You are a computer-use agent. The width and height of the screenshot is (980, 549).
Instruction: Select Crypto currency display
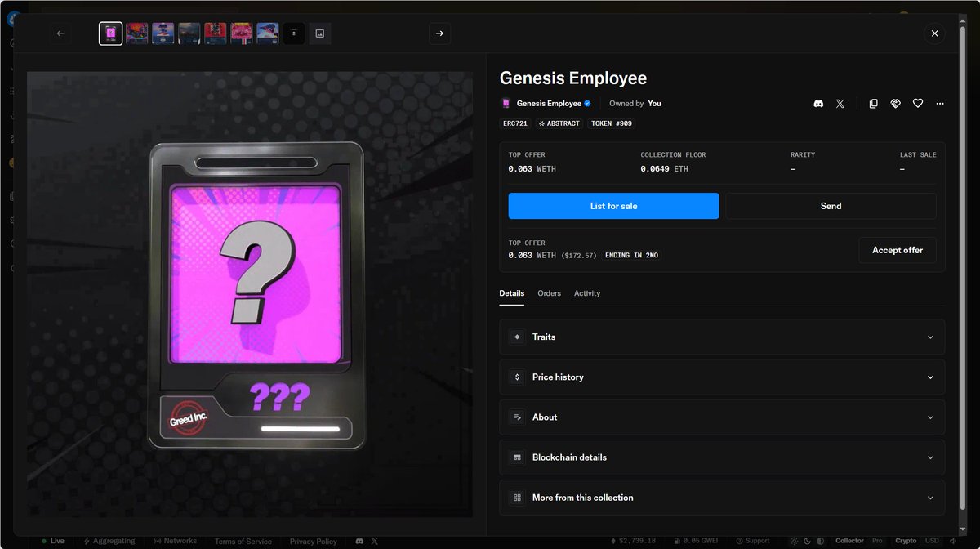(x=906, y=541)
